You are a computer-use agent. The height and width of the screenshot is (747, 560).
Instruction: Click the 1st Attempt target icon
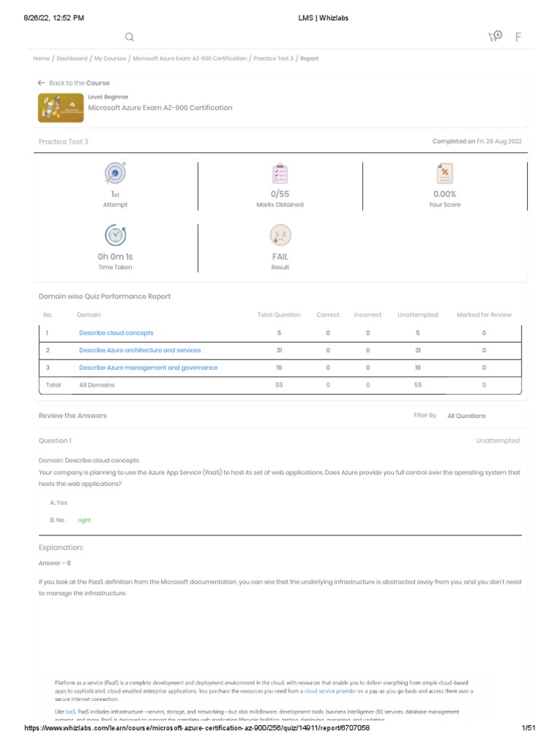115,173
